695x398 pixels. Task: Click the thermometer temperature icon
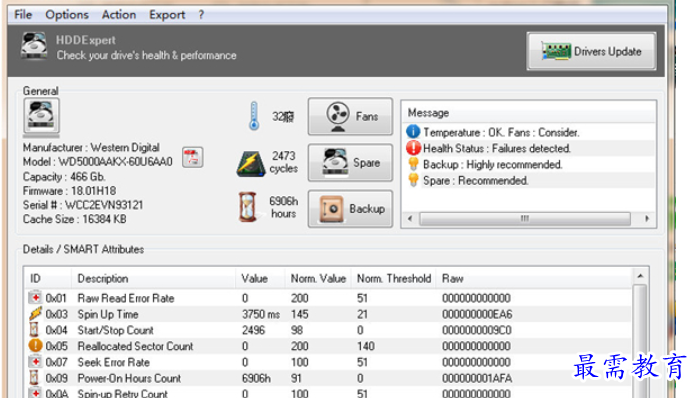(254, 116)
